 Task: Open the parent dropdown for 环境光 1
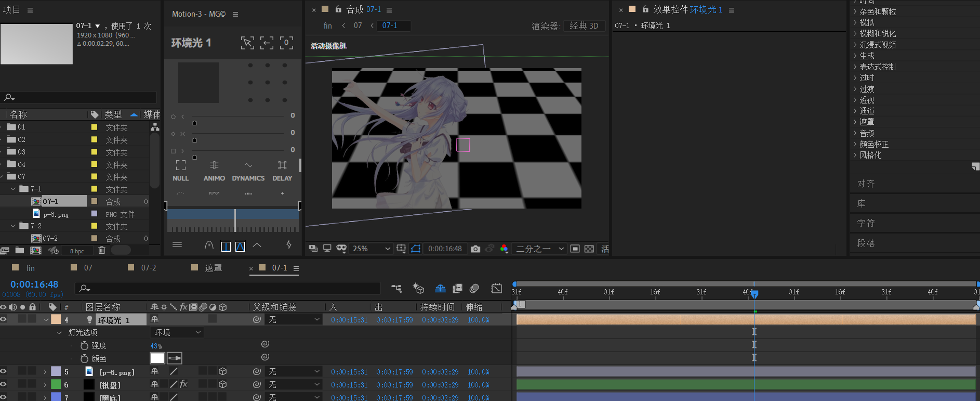pos(294,319)
